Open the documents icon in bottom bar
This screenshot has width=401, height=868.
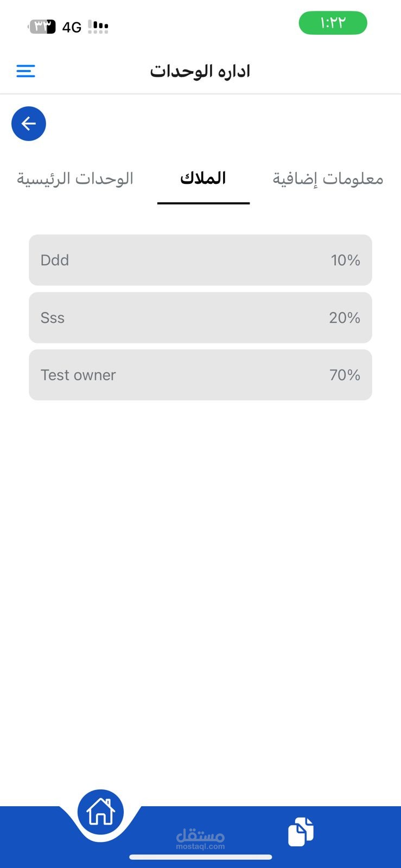click(x=301, y=831)
